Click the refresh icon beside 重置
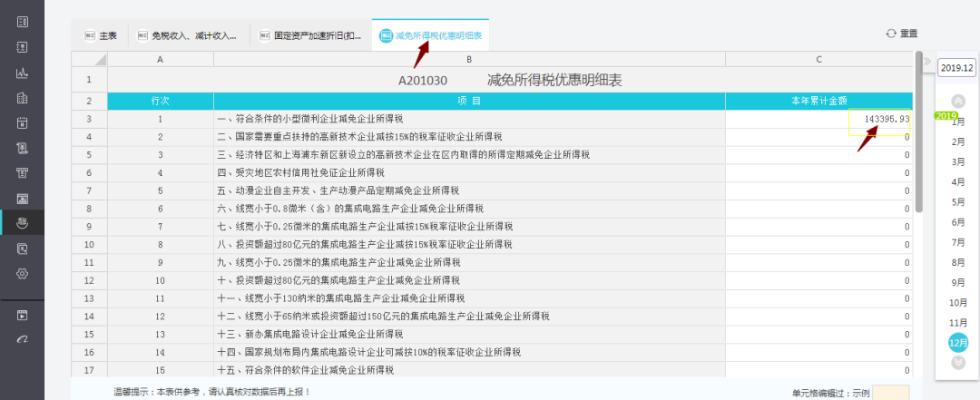980x400 pixels. tap(891, 34)
